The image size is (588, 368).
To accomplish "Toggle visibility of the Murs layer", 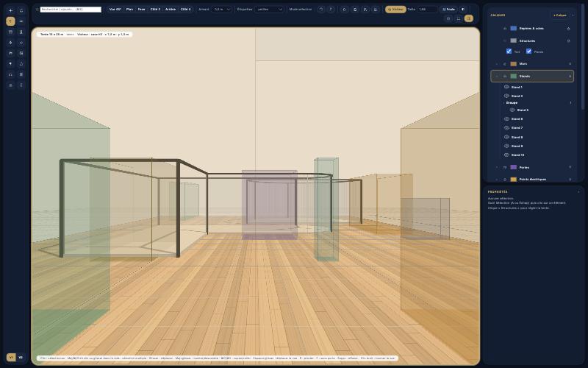I will [504, 64].
